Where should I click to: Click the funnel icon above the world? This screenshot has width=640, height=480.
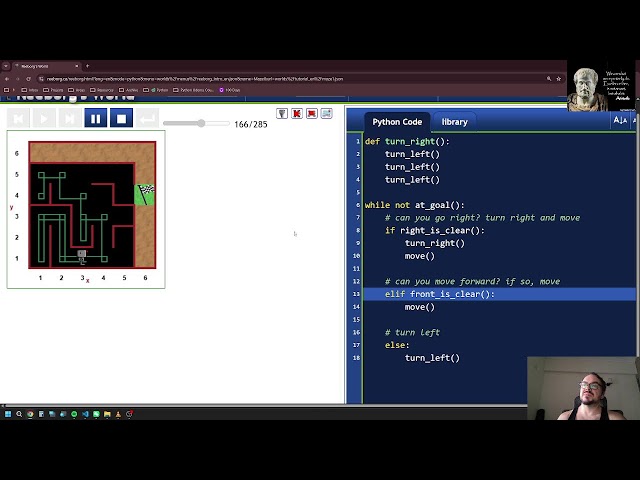pyautogui.click(x=282, y=113)
